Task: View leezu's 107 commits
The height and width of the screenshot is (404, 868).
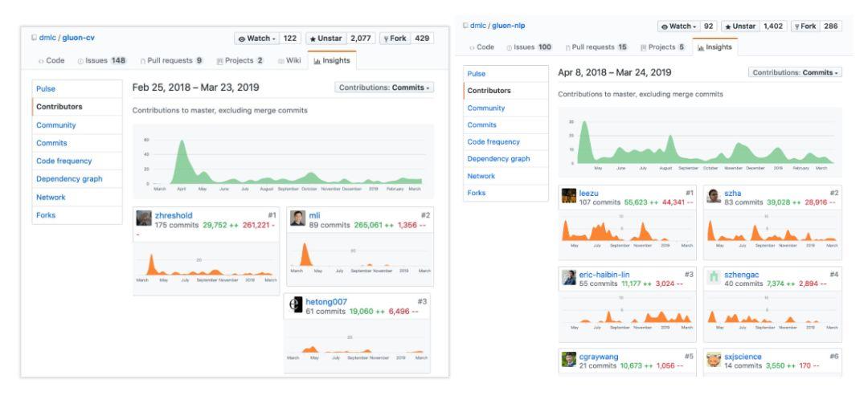Action: click(x=600, y=202)
